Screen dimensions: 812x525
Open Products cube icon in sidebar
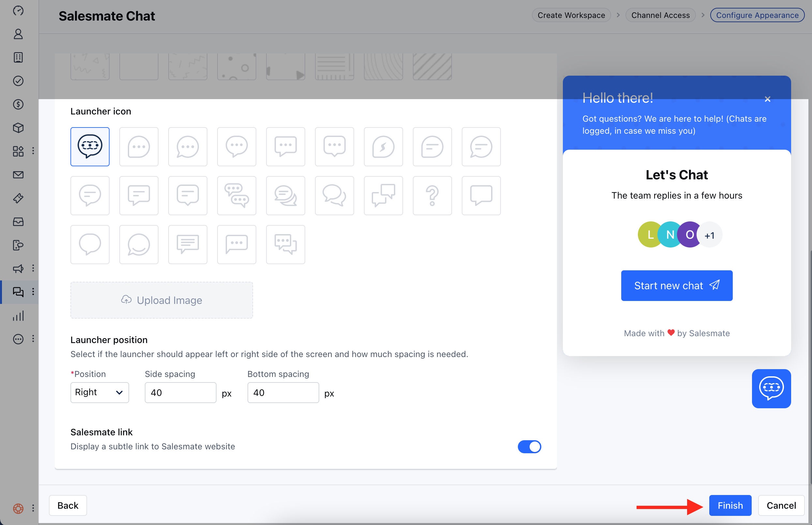pos(18,128)
